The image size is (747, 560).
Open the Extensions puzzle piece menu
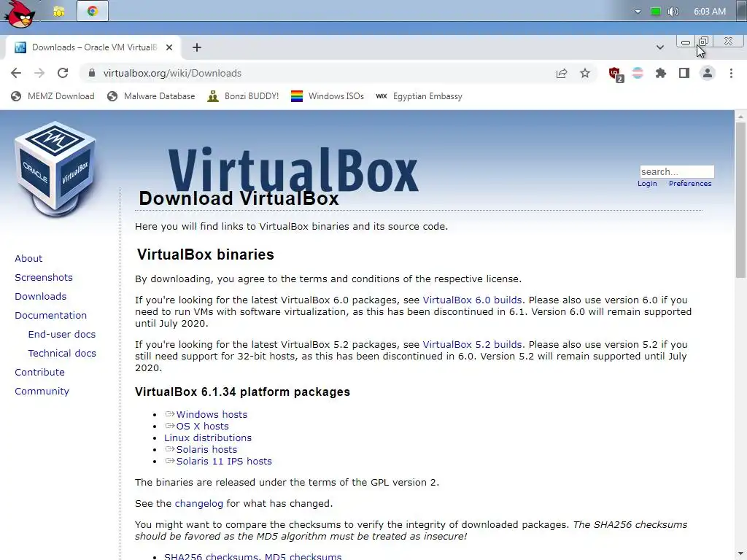click(661, 73)
